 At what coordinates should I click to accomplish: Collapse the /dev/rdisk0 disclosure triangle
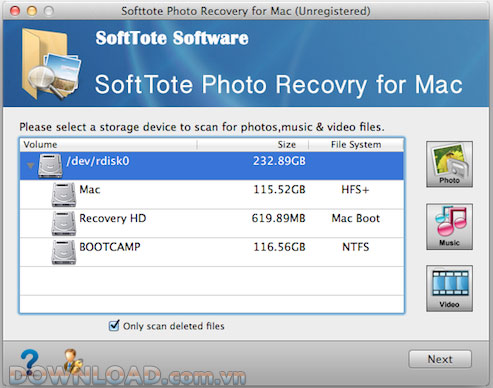point(30,166)
